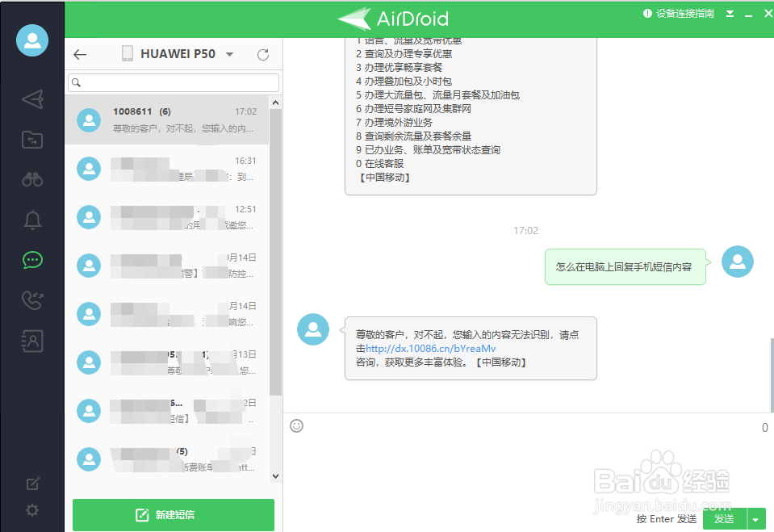This screenshot has height=532, width=774.
Task: Click the 新建短信 new message button
Action: [174, 515]
